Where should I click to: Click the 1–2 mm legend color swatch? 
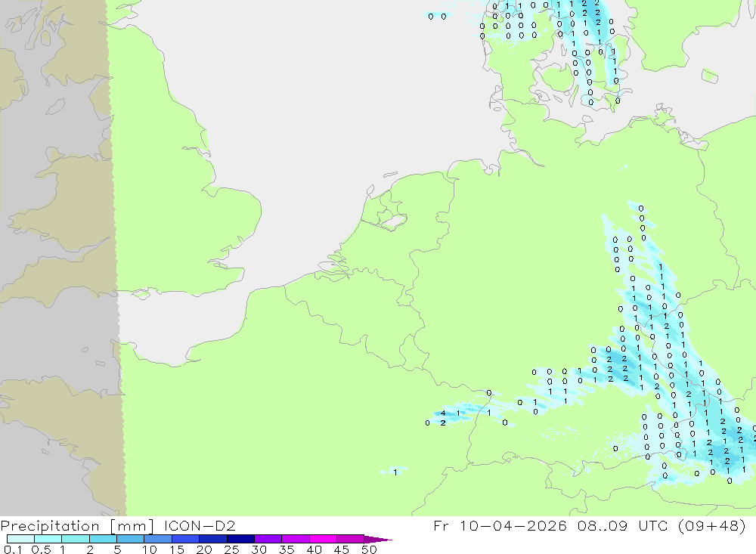point(75,539)
